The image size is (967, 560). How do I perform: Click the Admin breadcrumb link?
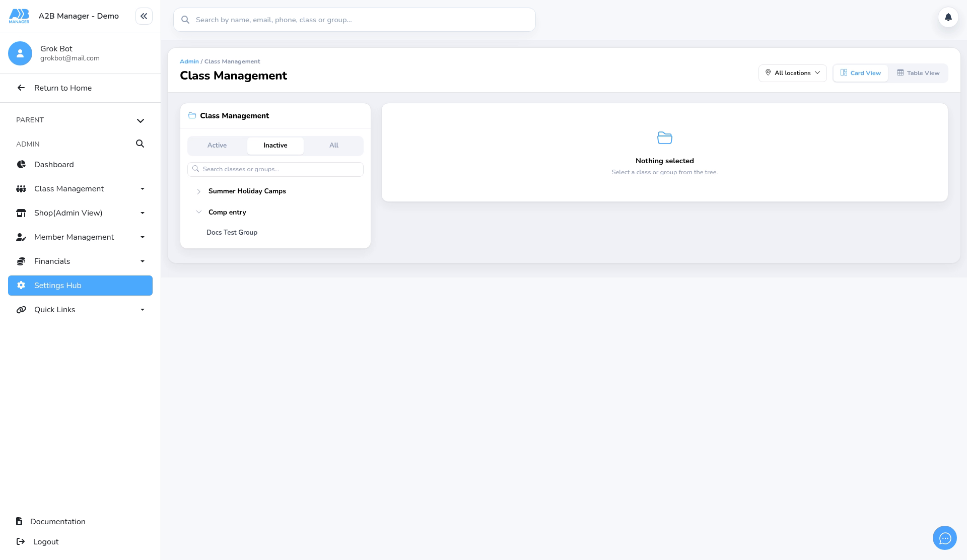[189, 61]
